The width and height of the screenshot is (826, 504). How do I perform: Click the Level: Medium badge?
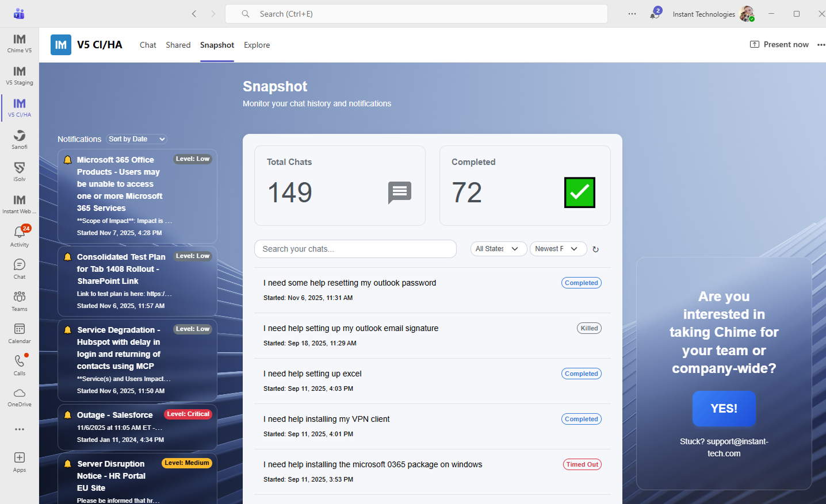point(187,463)
